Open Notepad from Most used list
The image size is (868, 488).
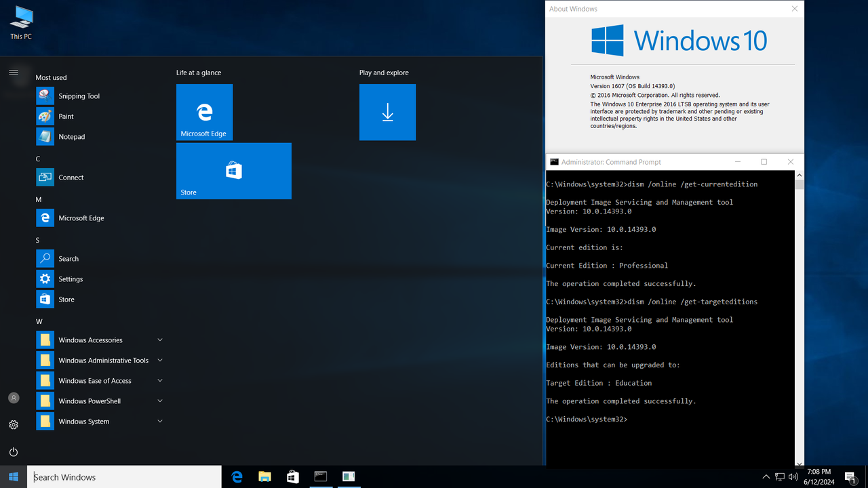pyautogui.click(x=99, y=137)
